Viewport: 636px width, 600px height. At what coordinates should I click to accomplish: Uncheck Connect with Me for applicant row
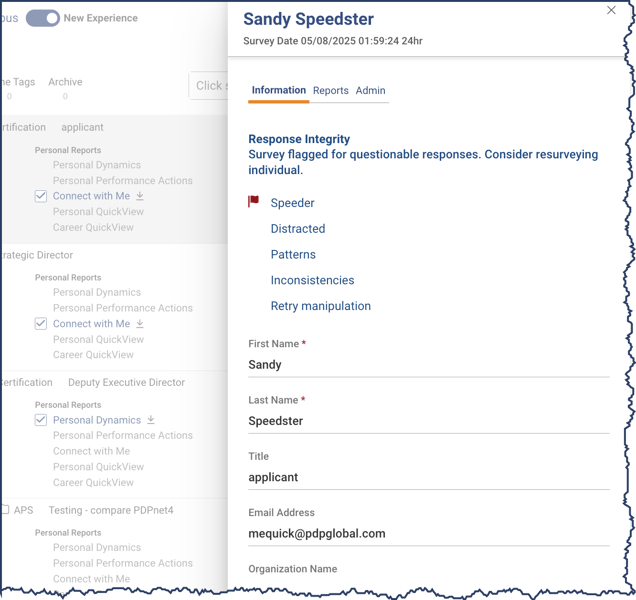coord(41,196)
